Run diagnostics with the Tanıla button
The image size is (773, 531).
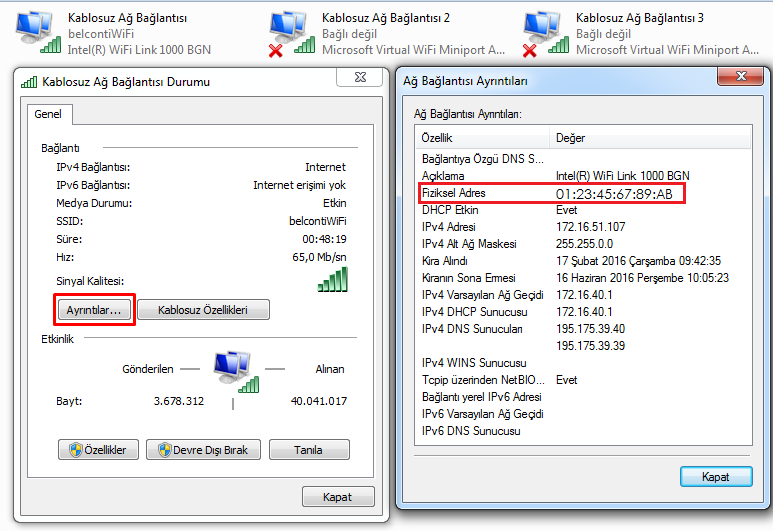point(309,450)
